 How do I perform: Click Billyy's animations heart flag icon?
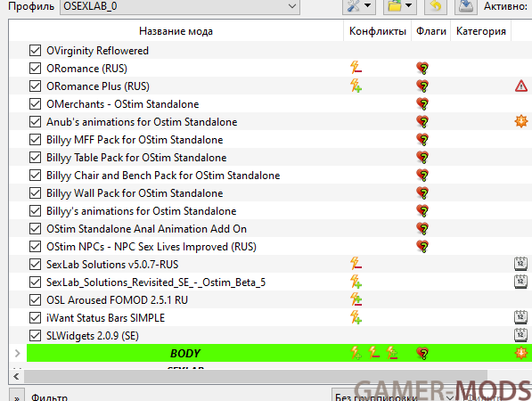[x=422, y=210]
